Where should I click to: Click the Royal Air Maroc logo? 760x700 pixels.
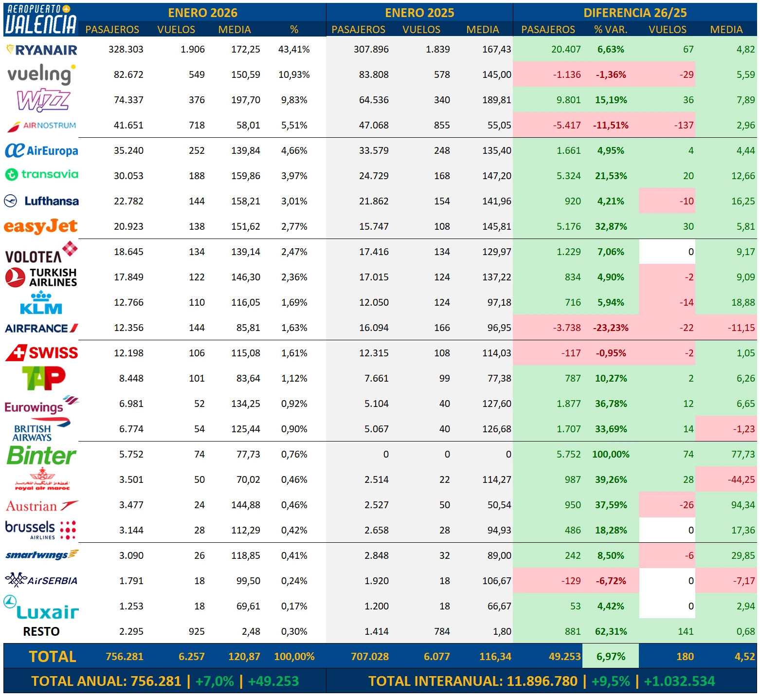[x=42, y=479]
